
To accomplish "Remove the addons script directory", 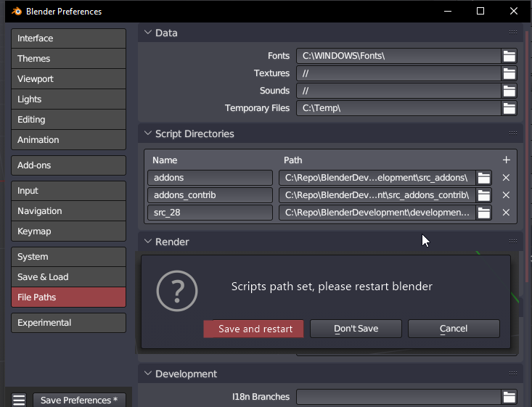I will point(506,178).
